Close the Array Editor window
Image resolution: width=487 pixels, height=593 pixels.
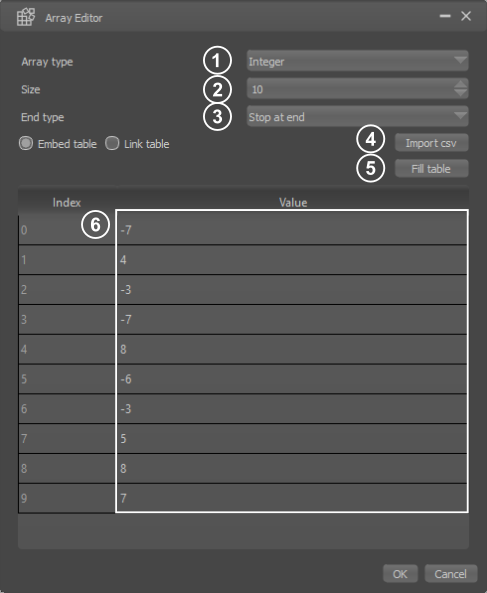466,16
